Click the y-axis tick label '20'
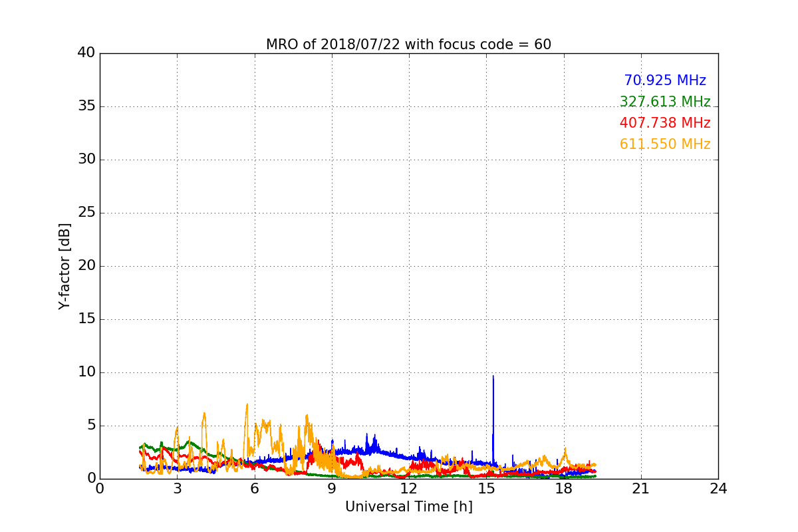798x532 pixels. tap(86, 266)
